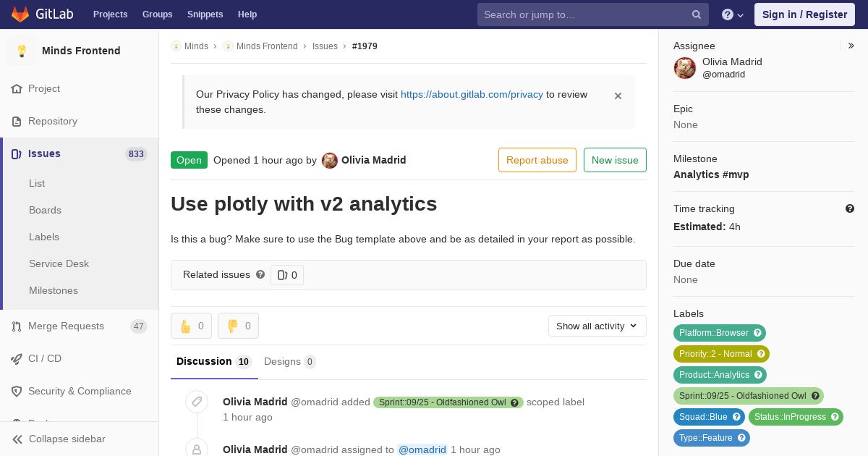The height and width of the screenshot is (456, 868).
Task: Collapse the right sidebar with double chevron
Action: [x=851, y=46]
